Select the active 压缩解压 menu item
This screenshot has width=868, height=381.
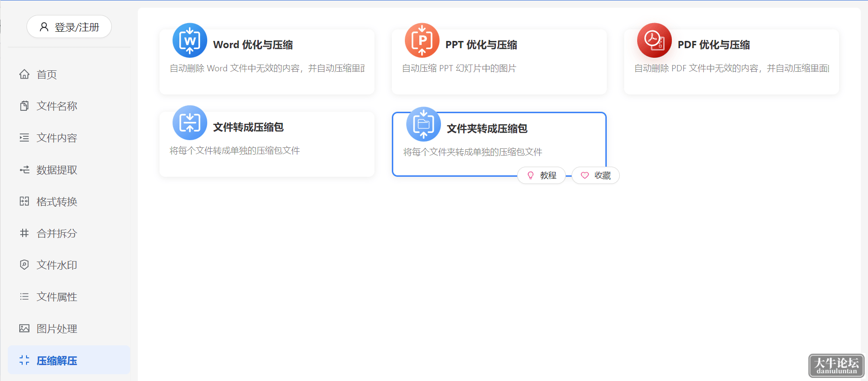tap(69, 360)
